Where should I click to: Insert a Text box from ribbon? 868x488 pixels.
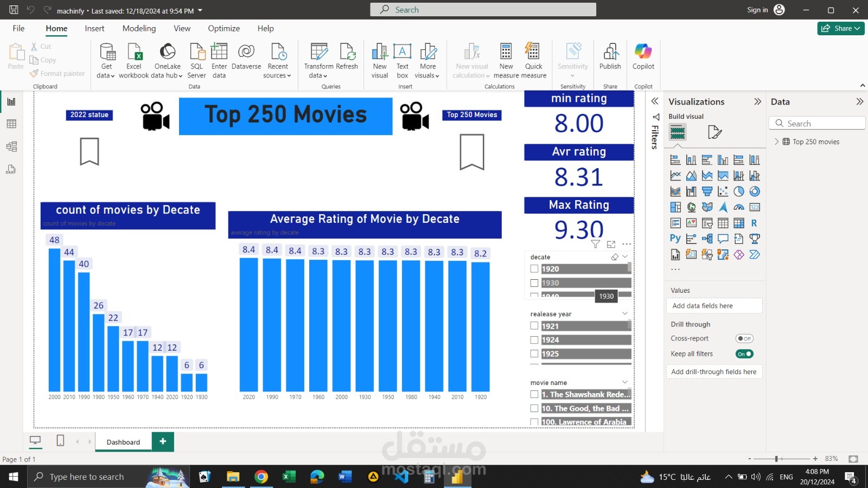coord(402,61)
